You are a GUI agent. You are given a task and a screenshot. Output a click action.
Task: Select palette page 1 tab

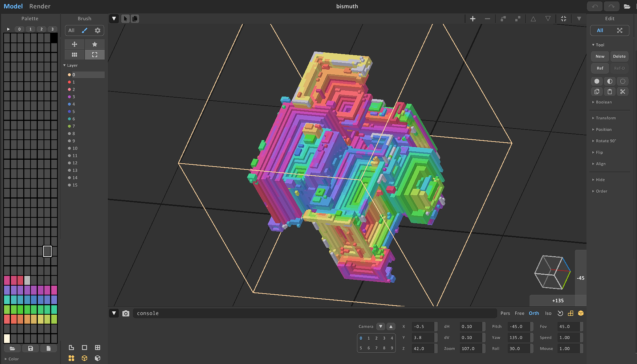[31, 29]
